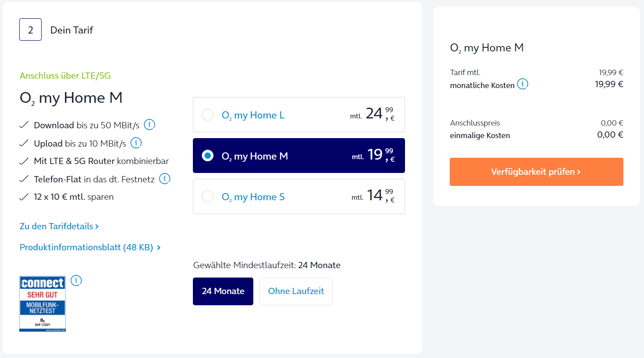The height and width of the screenshot is (358, 644).
Task: Click the O2 my Home S tariff name
Action: 253,197
